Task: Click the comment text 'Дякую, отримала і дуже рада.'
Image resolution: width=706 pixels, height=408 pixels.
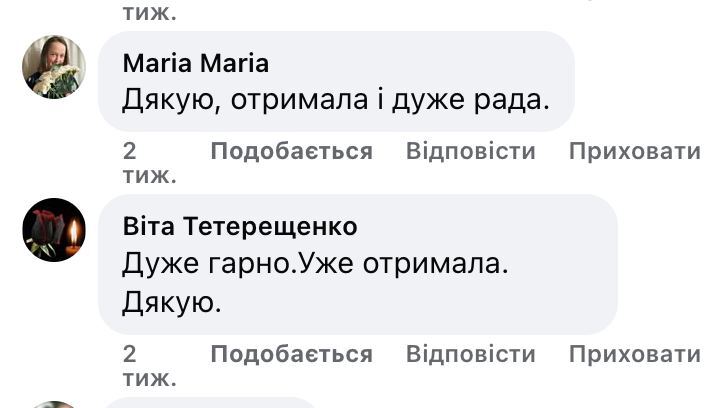Action: [x=336, y=99]
